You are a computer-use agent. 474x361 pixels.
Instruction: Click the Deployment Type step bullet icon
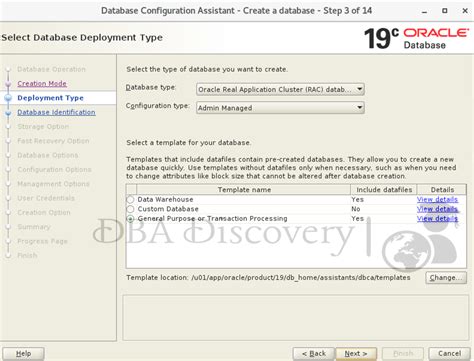(x=8, y=98)
